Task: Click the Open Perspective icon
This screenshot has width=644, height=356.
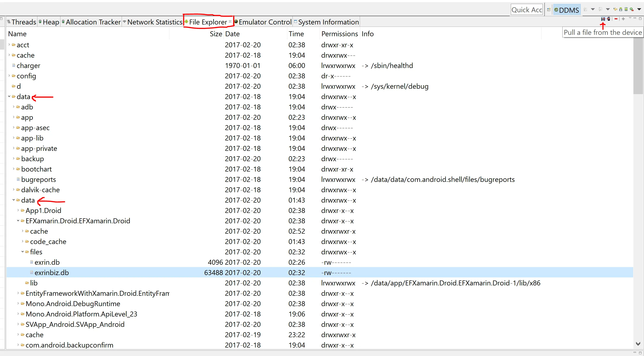Action: (x=549, y=10)
